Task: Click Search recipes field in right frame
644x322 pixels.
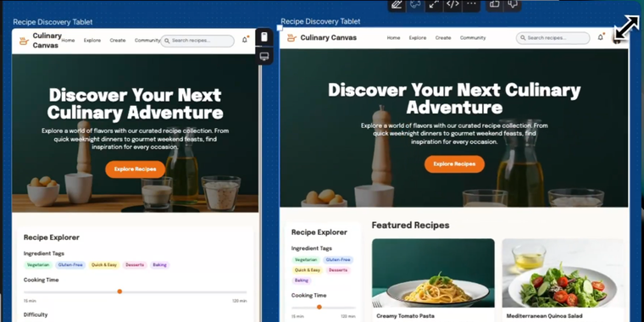Action: [x=552, y=38]
